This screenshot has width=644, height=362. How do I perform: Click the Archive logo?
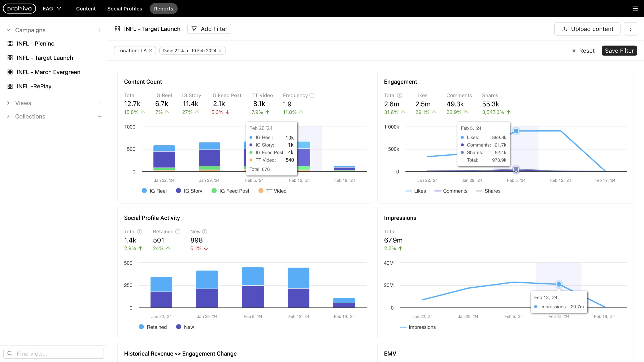(19, 9)
